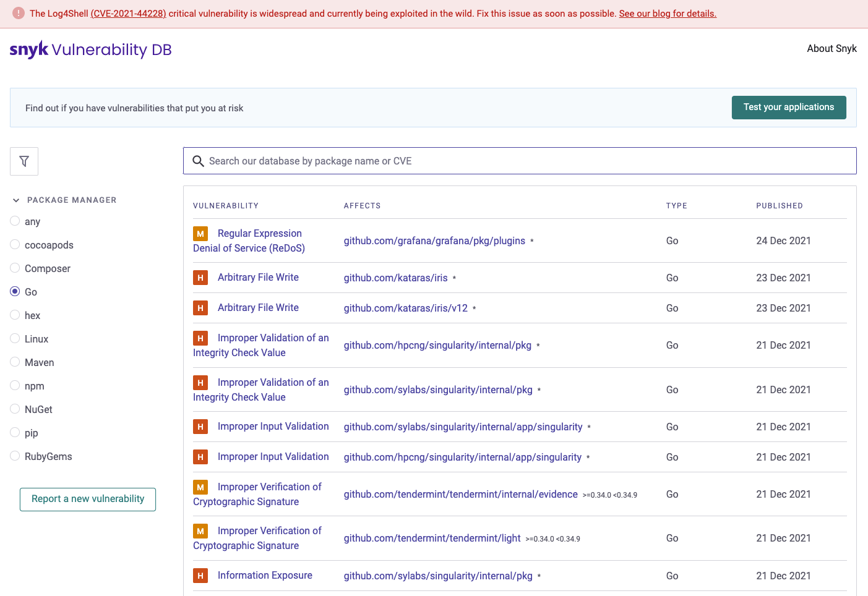Open Regular Expression Denial of Service vulnerability

click(x=249, y=241)
